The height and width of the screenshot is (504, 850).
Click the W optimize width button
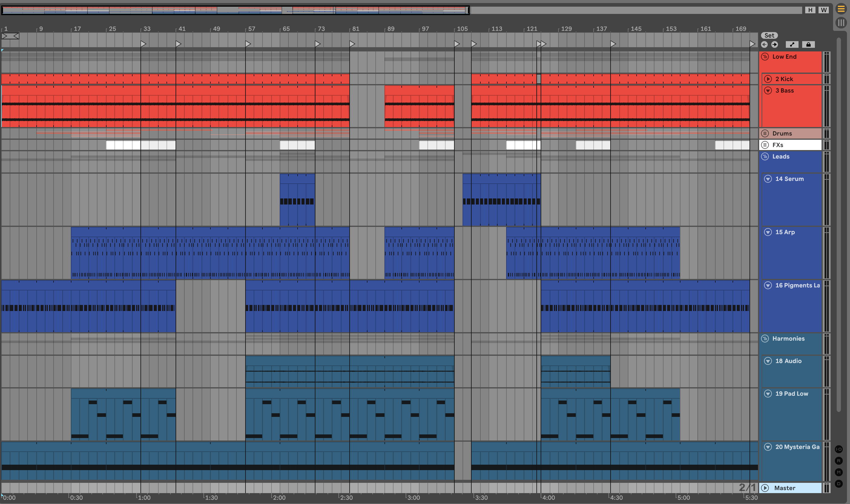point(824,10)
